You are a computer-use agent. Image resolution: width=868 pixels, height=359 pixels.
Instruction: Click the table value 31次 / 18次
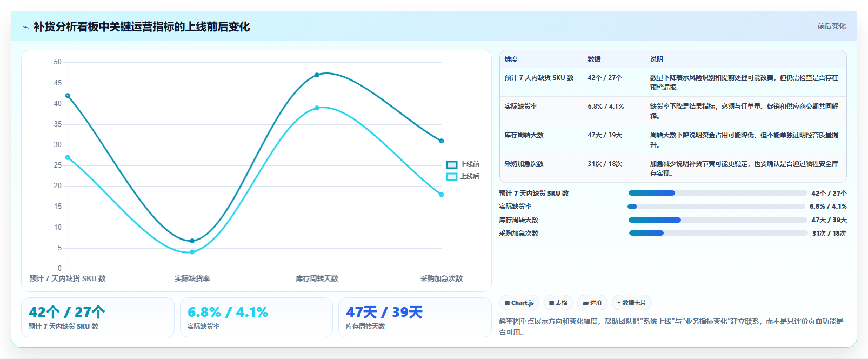point(605,164)
